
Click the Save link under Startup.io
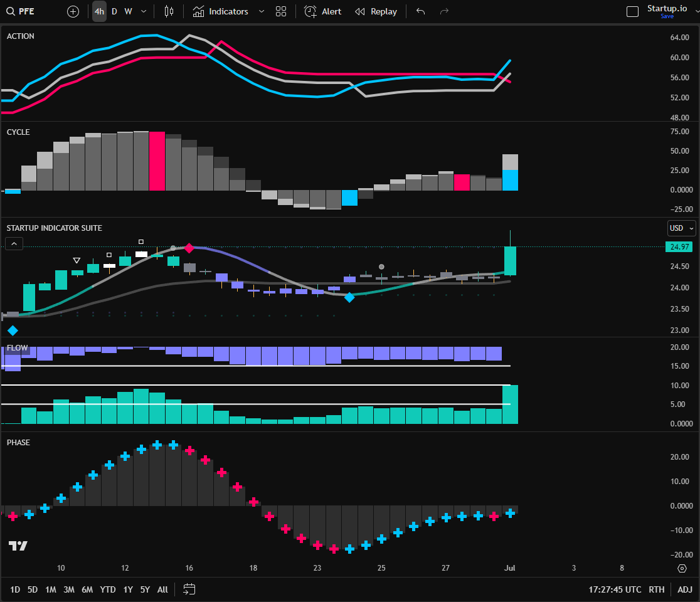tap(667, 16)
